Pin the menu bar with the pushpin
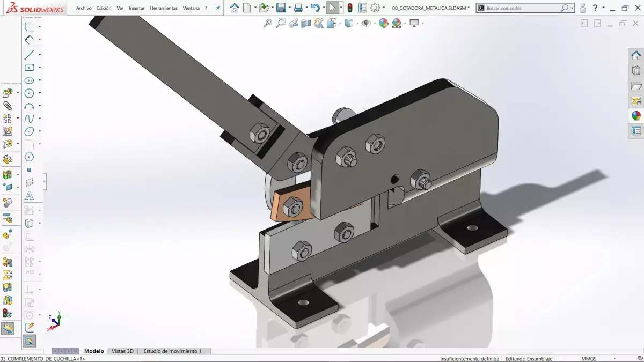 pyautogui.click(x=217, y=8)
